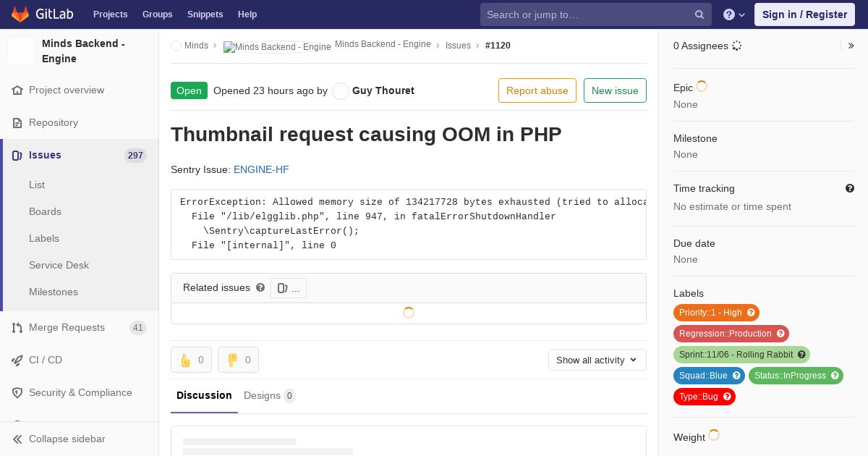Click the Project overview home icon

pyautogui.click(x=17, y=90)
